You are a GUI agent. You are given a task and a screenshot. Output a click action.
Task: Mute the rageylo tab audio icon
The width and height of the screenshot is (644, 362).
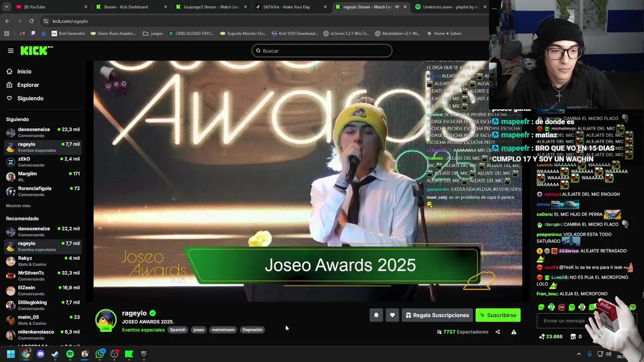(397, 7)
